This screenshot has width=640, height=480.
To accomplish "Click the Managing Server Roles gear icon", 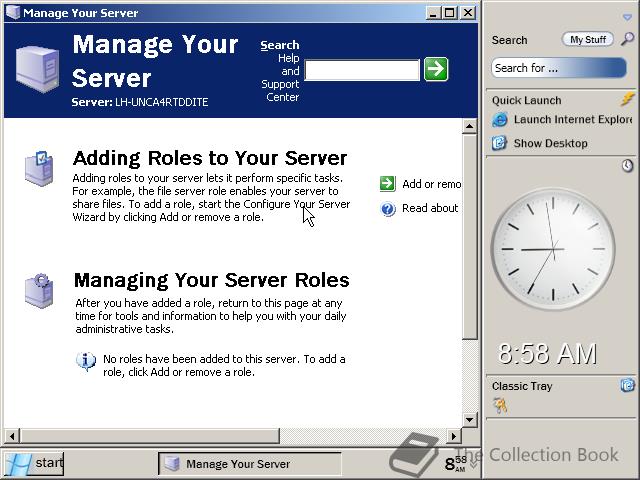I will 39,291.
